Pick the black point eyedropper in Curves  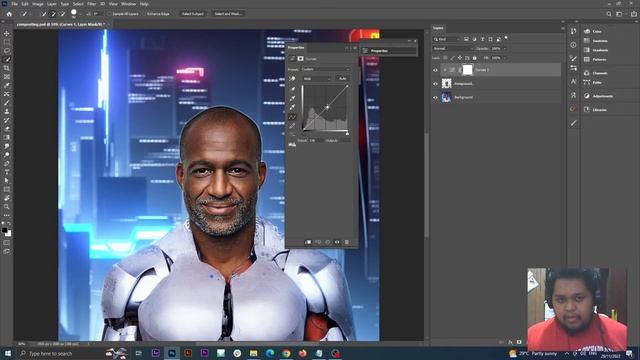coord(292,89)
